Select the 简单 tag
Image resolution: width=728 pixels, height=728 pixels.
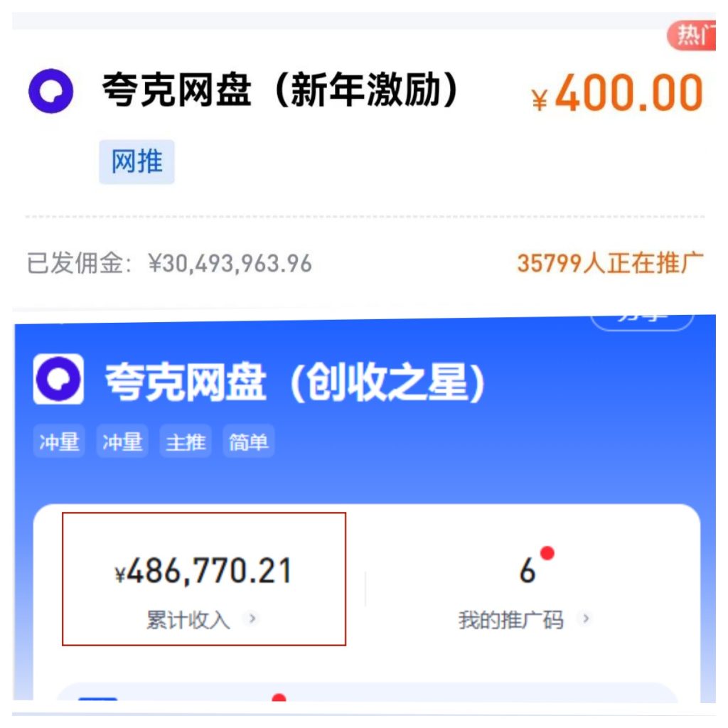coord(248,441)
